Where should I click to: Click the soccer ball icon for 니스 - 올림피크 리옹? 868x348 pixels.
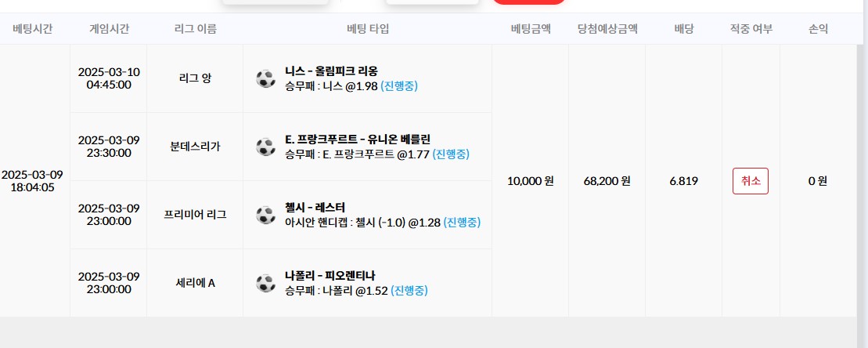tap(265, 78)
